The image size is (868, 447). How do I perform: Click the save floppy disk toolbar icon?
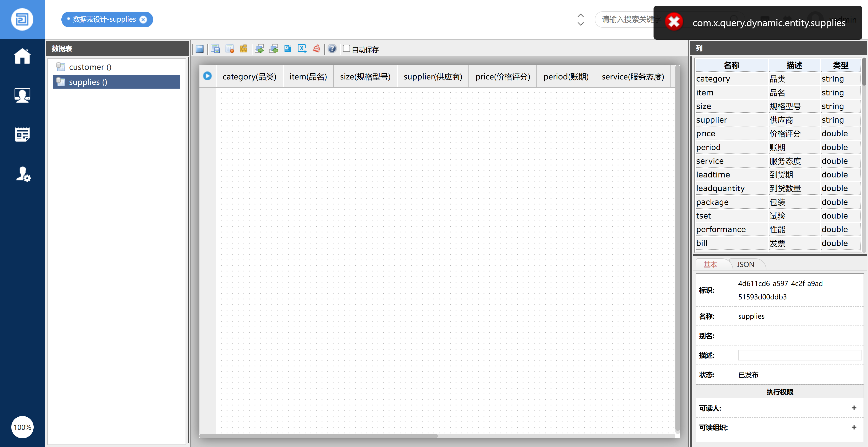199,49
